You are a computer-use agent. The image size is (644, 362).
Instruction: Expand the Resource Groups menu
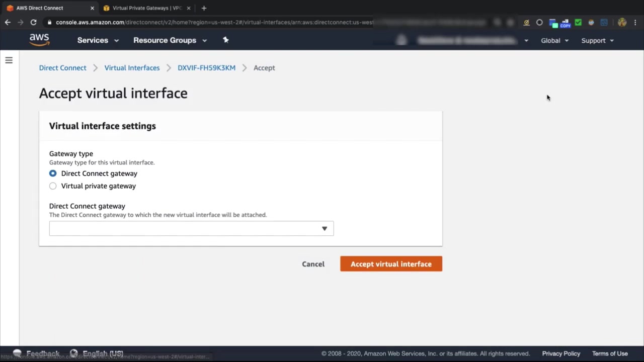[x=170, y=40]
